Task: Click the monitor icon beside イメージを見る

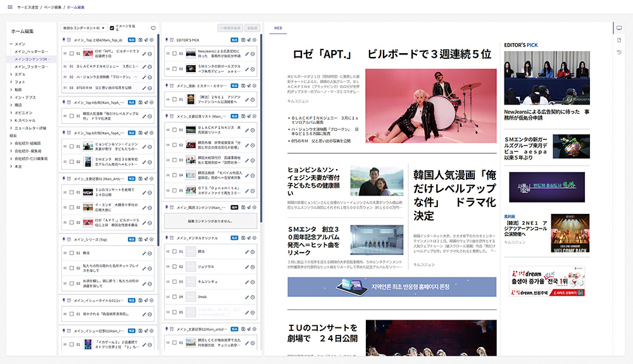Action: [153, 28]
